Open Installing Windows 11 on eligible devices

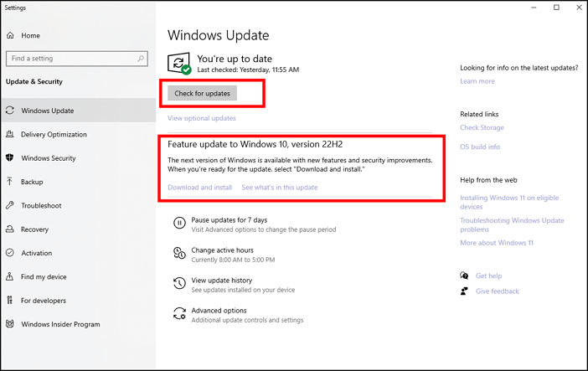[x=509, y=202]
